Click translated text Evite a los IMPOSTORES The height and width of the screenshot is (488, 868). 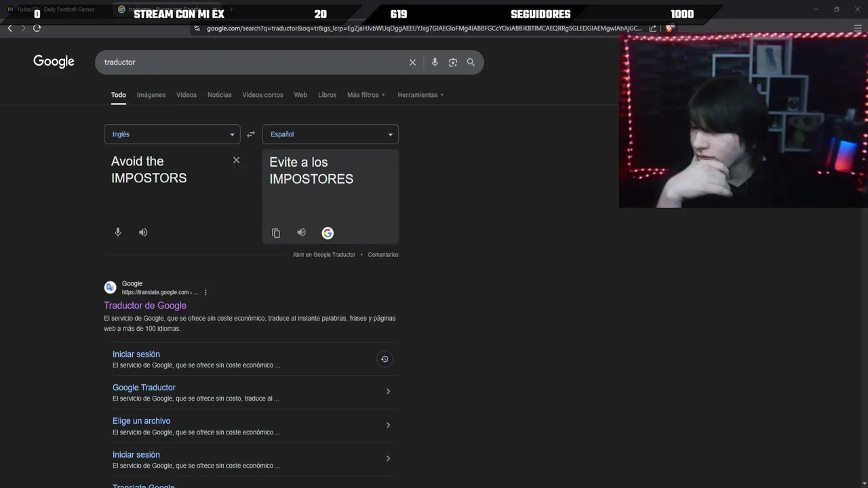click(x=311, y=170)
